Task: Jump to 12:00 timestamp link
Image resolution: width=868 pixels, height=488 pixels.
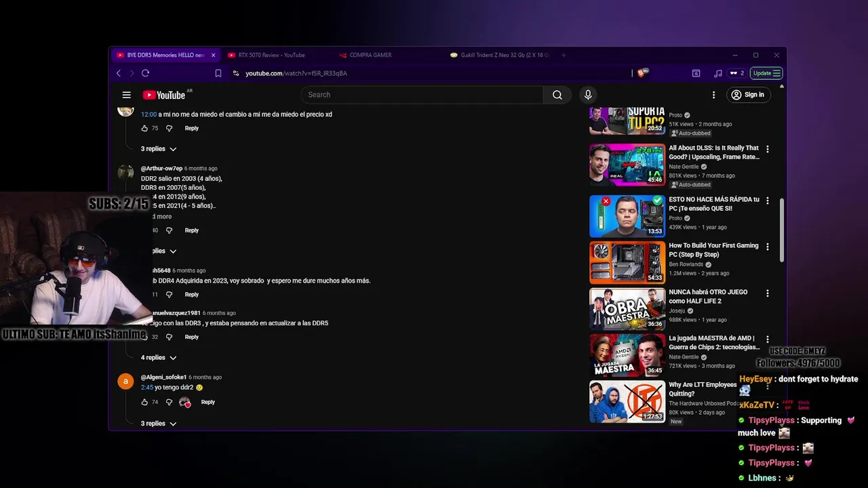Action: pos(149,115)
